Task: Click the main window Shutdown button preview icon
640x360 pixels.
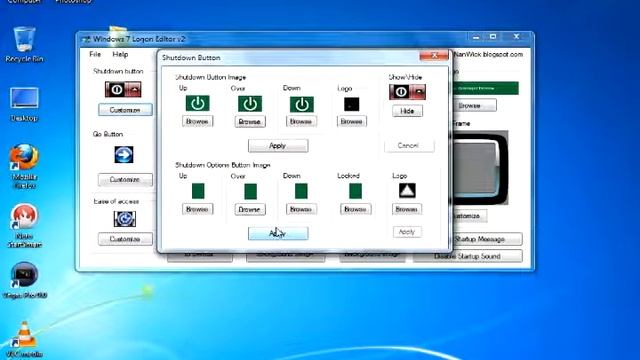Action: [123, 89]
